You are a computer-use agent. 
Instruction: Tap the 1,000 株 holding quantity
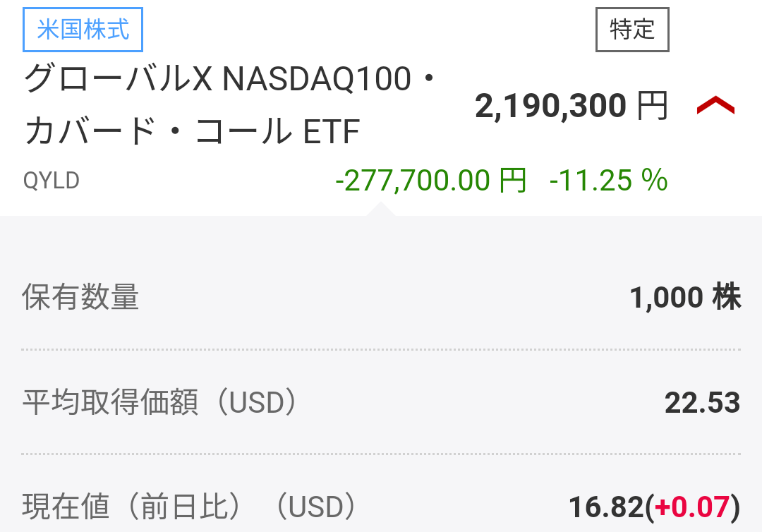[x=684, y=298]
